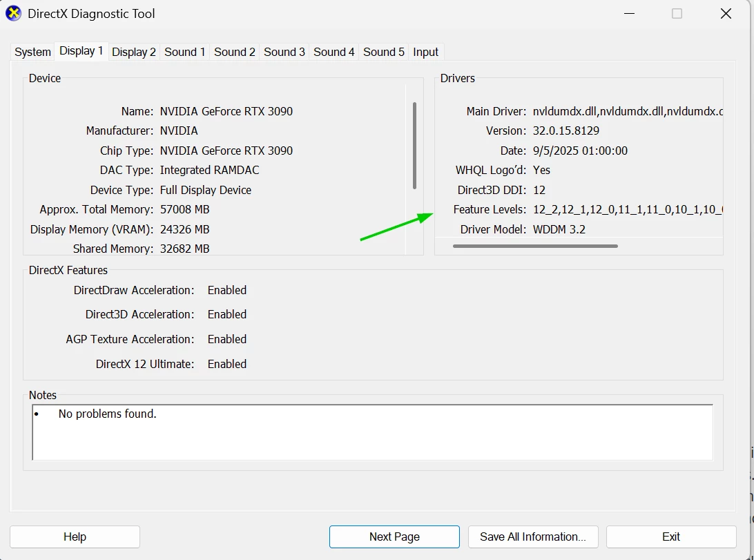Image resolution: width=754 pixels, height=560 pixels.
Task: Click the 'No problems found.' note
Action: (x=107, y=414)
